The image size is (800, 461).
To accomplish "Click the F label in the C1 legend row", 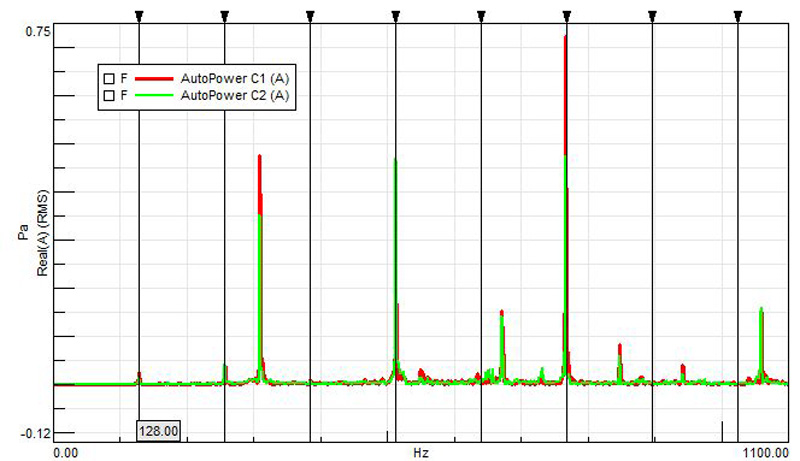I will click(x=123, y=79).
